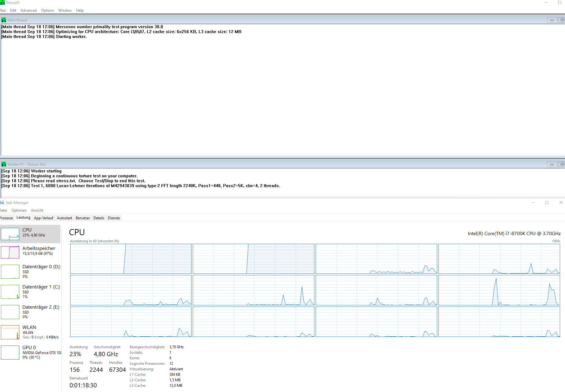Click the i7-8700K CPU name text
Viewport: 565px width, 392px height.
pos(514,234)
